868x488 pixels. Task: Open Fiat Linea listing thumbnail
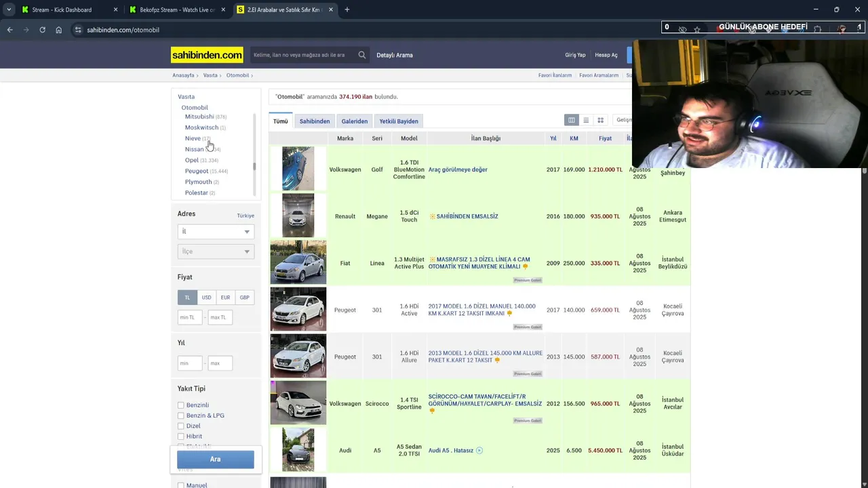pyautogui.click(x=298, y=262)
